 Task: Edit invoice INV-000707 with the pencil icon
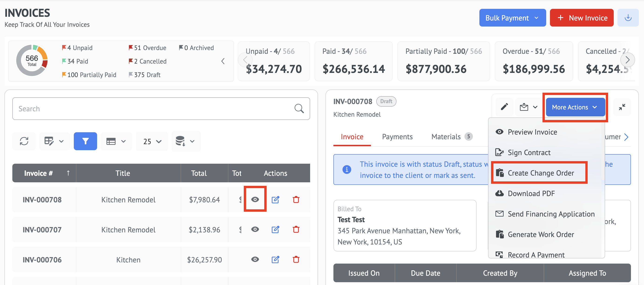pyautogui.click(x=275, y=230)
